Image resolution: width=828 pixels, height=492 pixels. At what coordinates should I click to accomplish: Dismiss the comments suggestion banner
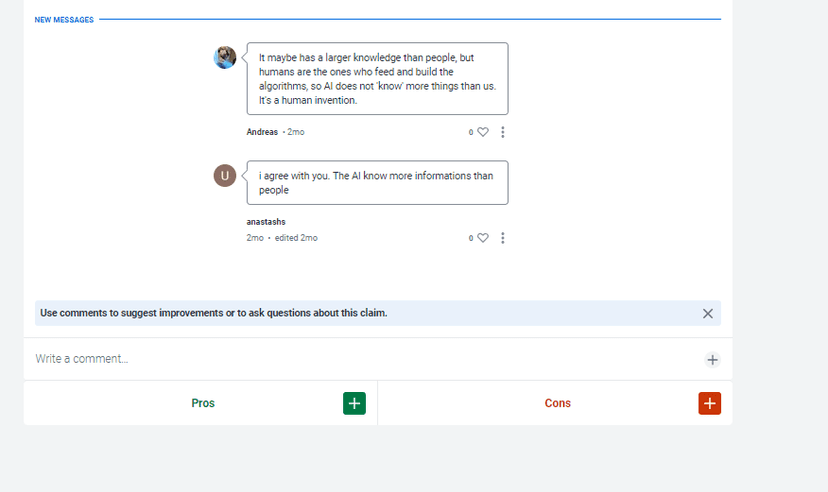tap(708, 313)
